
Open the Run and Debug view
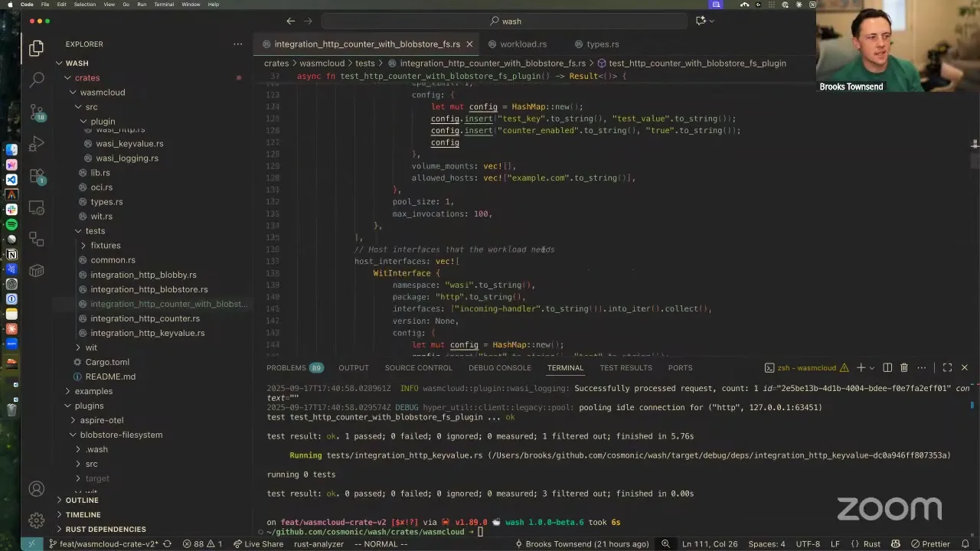[x=36, y=144]
